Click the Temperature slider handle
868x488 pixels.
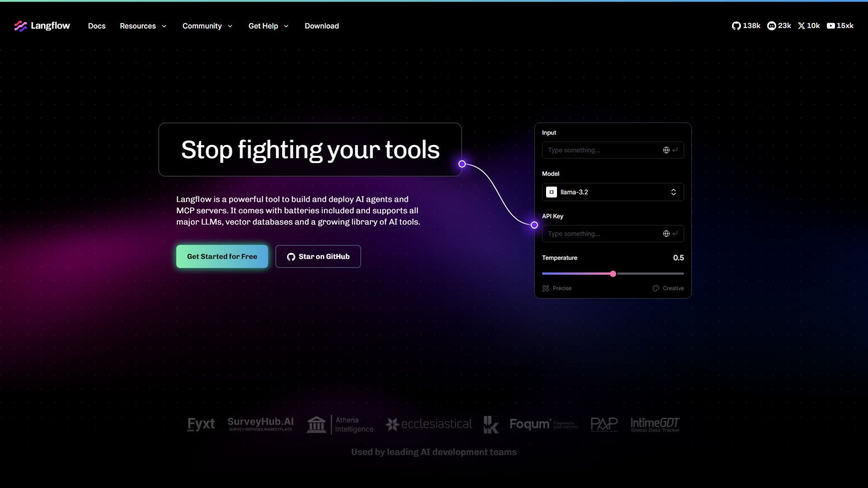click(613, 274)
